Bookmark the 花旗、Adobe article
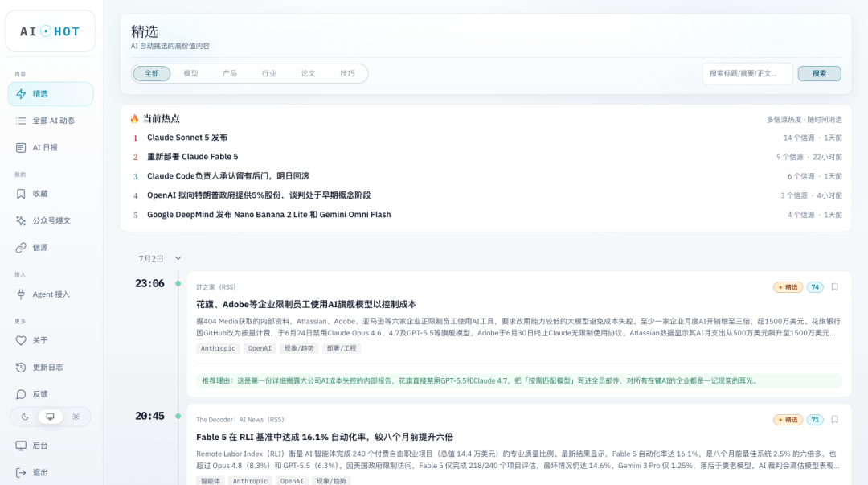This screenshot has height=485, width=868. click(x=835, y=287)
